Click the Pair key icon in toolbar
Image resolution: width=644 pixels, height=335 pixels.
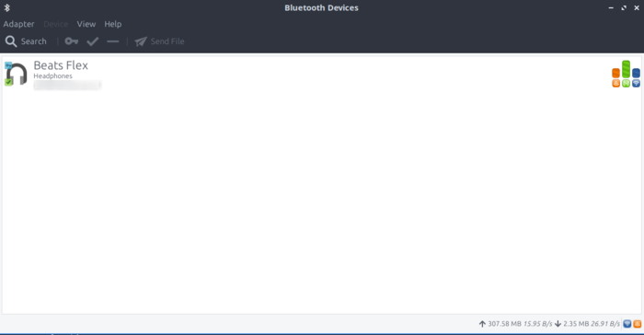coord(72,41)
